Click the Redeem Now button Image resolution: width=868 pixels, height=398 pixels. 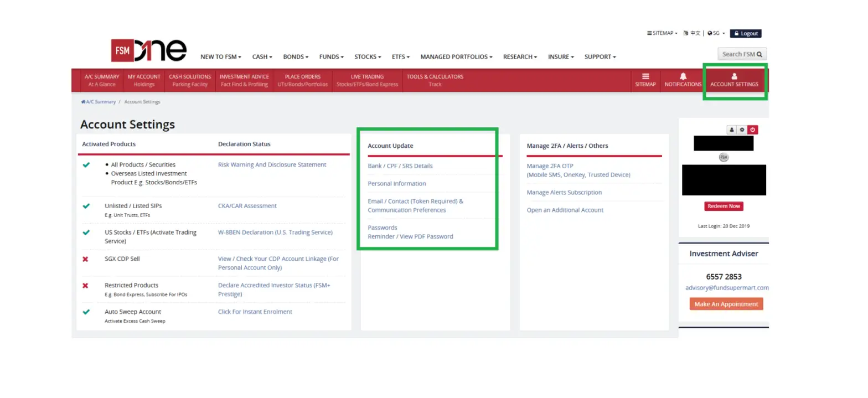click(724, 206)
